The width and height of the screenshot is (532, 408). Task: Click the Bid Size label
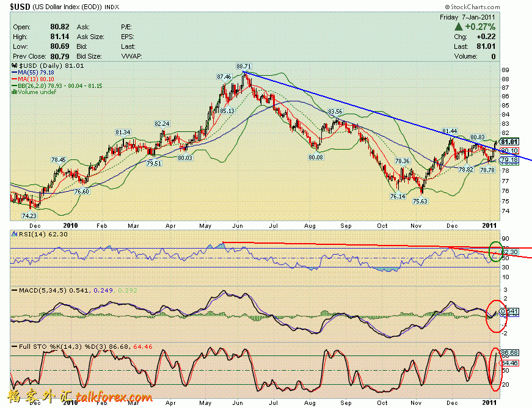(89, 56)
